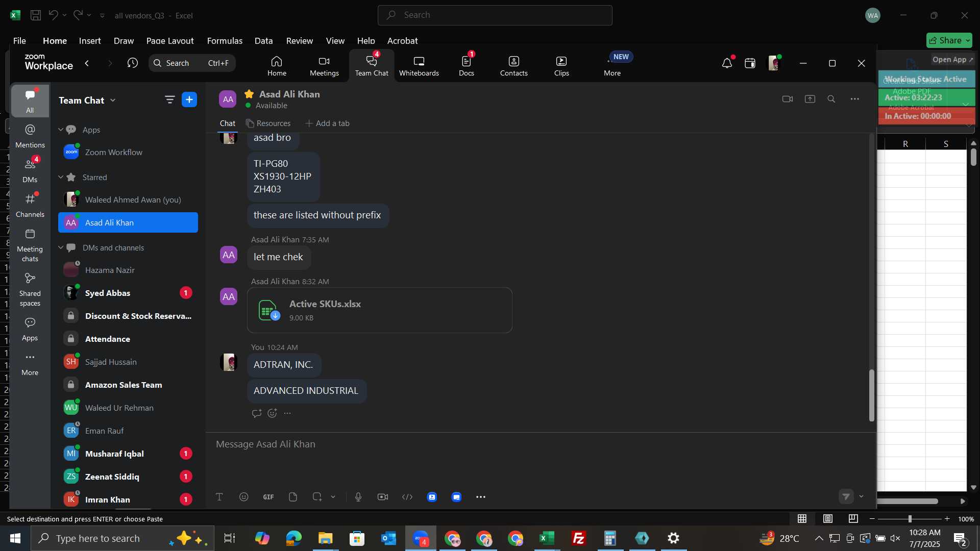Open composer more options ellipsis
The height and width of the screenshot is (551, 980).
point(481,497)
